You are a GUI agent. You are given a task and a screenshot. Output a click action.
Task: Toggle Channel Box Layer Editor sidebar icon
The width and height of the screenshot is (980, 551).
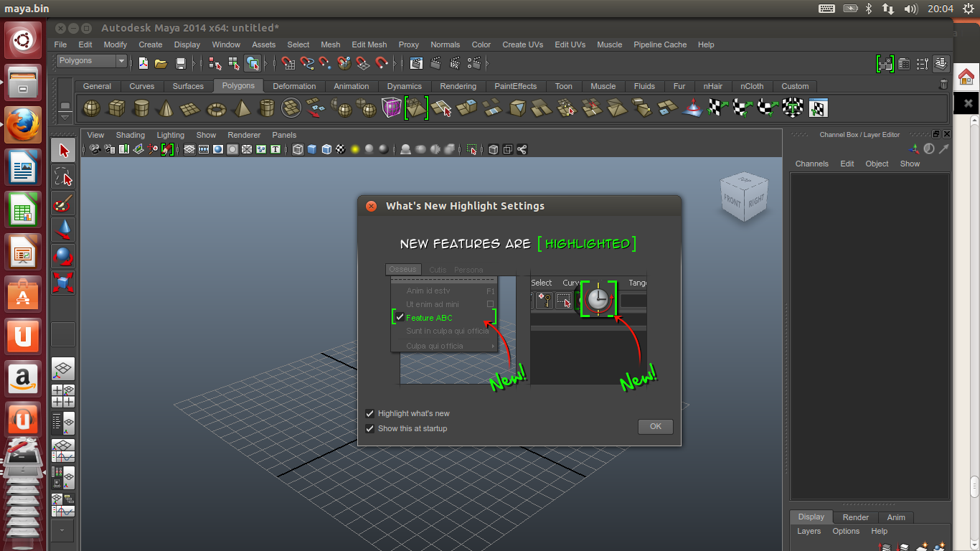pos(942,63)
